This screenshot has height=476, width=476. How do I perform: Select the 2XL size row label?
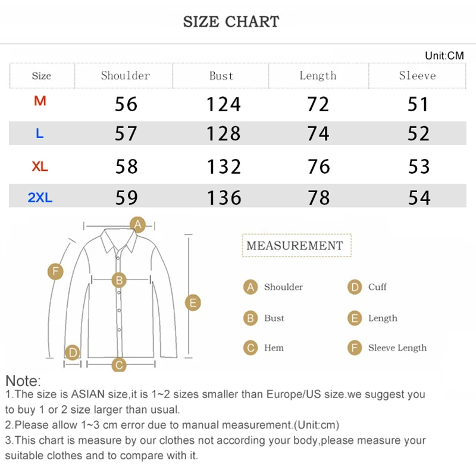[x=40, y=198]
